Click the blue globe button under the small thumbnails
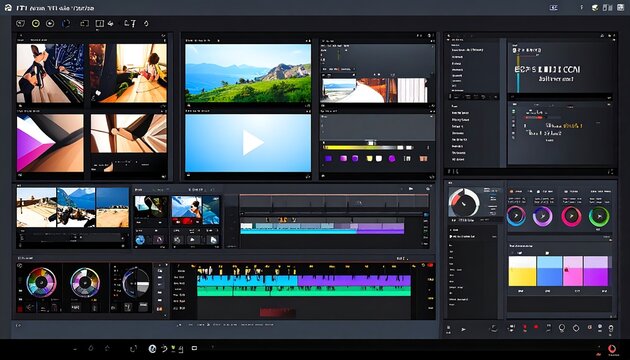This screenshot has width=630, height=360. click(140, 240)
